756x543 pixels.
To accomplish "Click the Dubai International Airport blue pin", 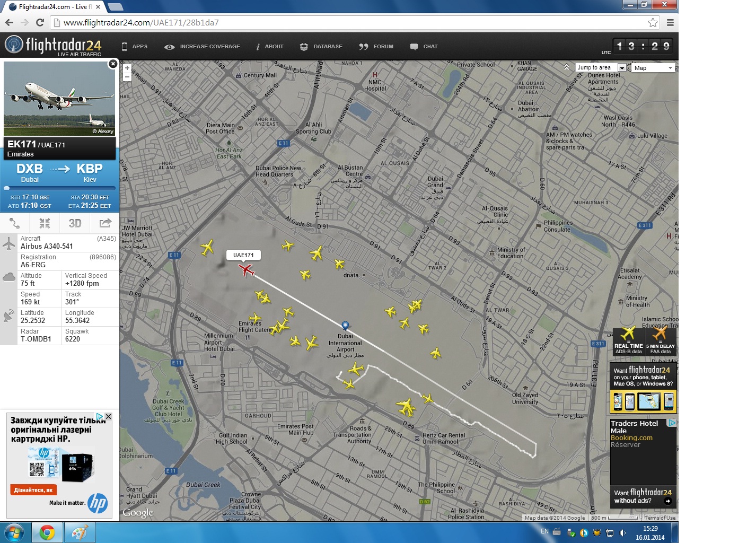I will pos(345,325).
